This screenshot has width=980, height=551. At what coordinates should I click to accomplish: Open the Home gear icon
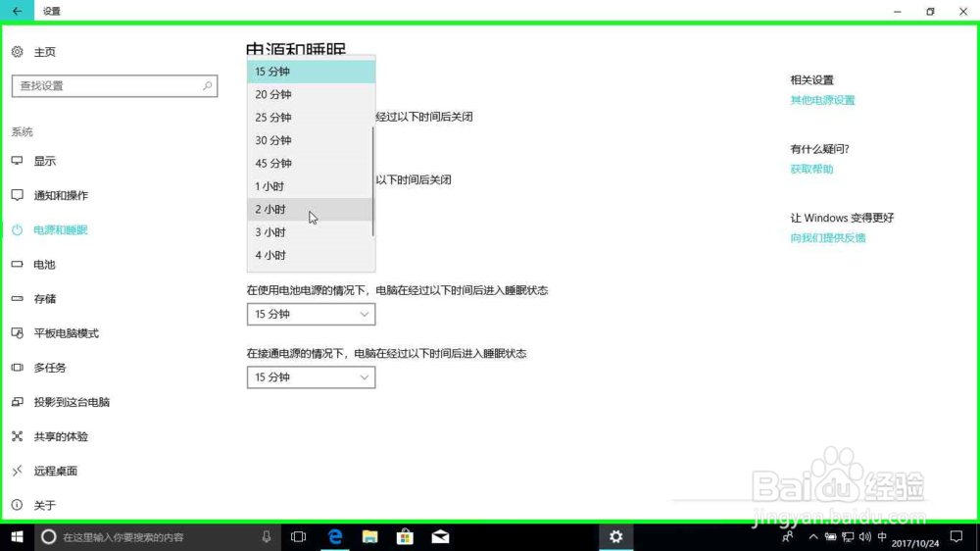[18, 52]
